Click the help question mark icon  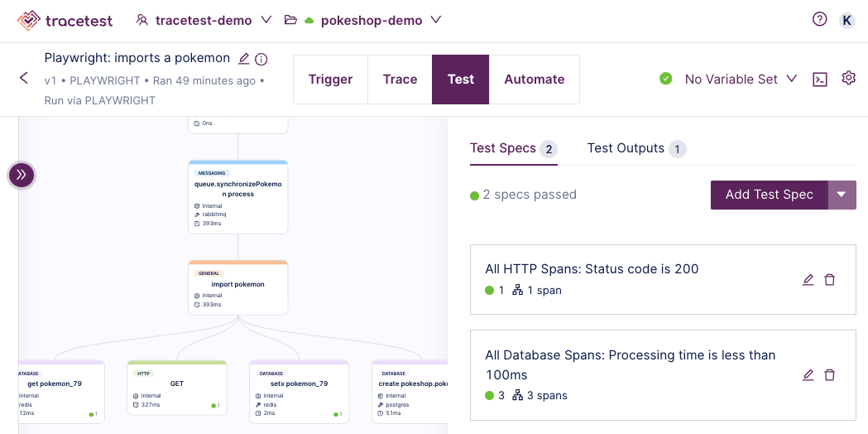coord(819,19)
